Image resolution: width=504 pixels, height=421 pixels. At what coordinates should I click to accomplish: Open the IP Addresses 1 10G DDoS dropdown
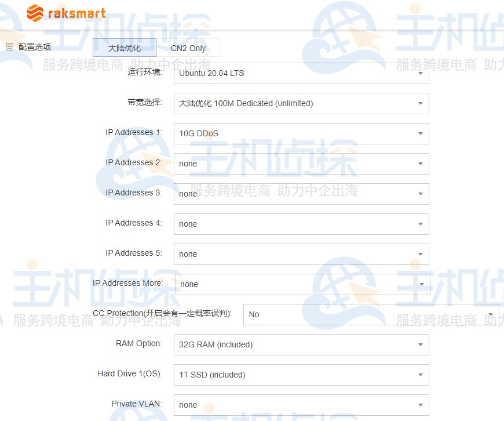tap(301, 133)
